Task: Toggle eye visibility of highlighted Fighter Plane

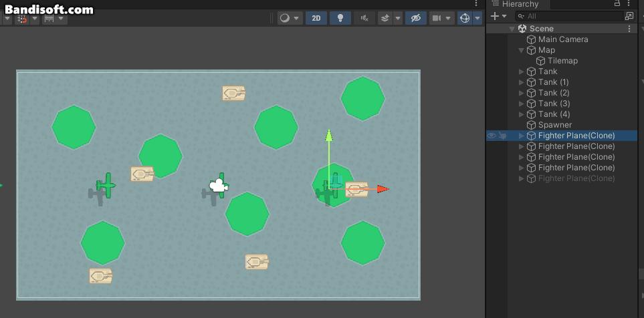Action: click(x=492, y=136)
